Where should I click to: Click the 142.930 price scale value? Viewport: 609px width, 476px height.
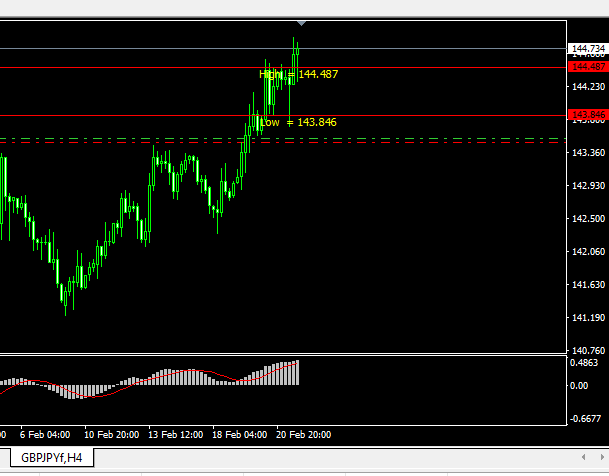pos(588,186)
